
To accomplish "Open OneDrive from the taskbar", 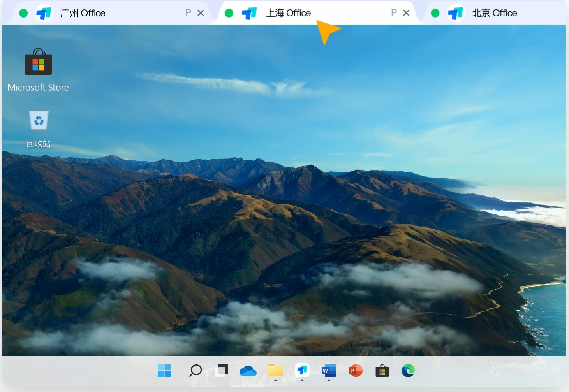I will [x=248, y=371].
